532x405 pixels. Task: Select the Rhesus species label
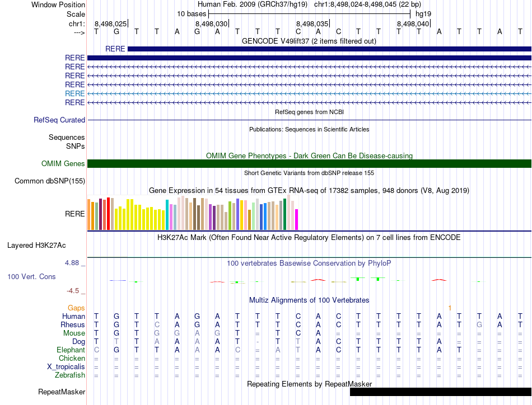coord(73,324)
